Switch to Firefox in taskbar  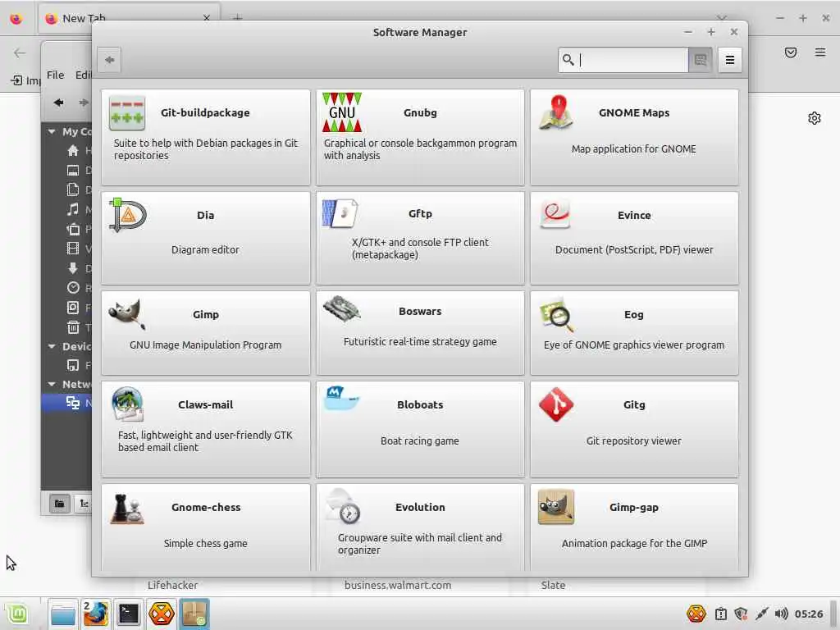[x=96, y=614]
